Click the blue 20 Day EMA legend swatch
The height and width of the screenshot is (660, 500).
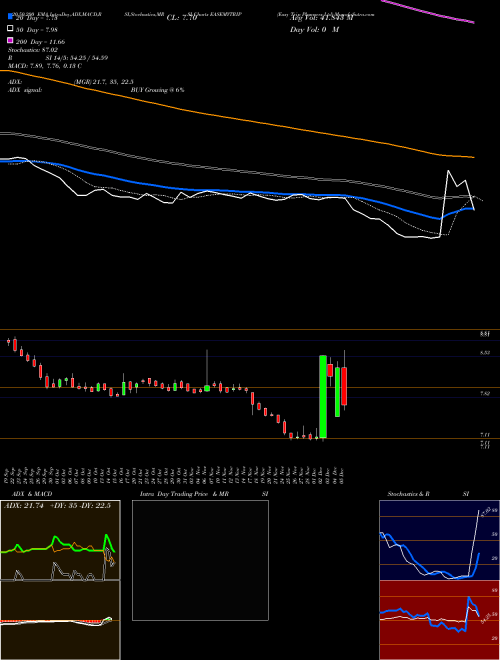coord(10,17)
